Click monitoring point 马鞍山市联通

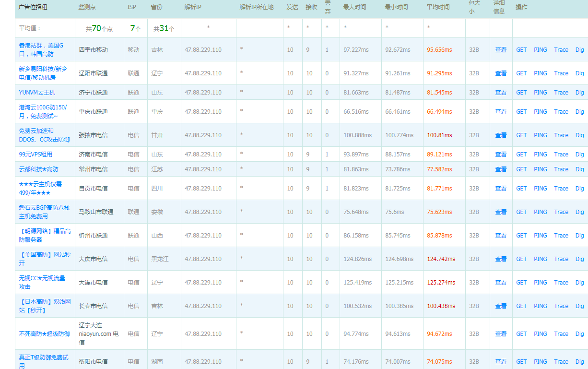coord(96,212)
